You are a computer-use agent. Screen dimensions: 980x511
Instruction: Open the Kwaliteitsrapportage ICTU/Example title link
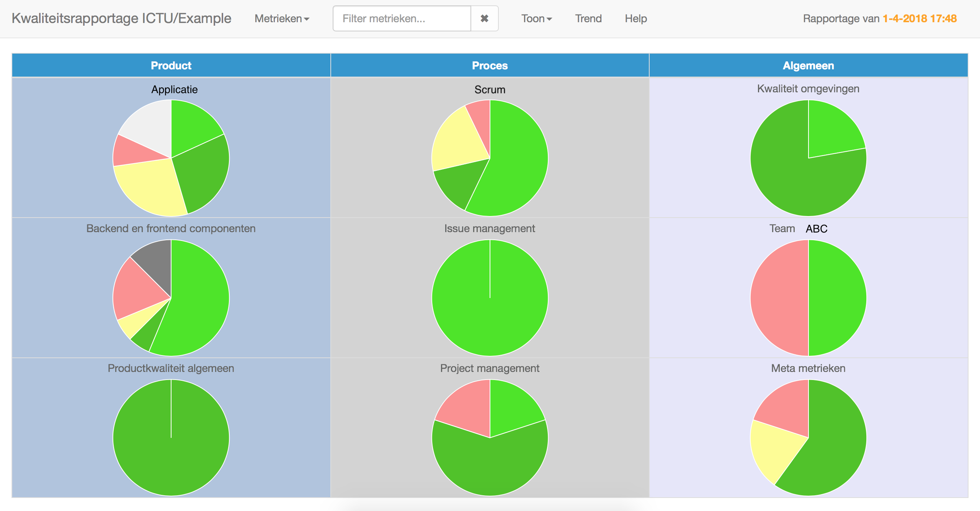121,18
